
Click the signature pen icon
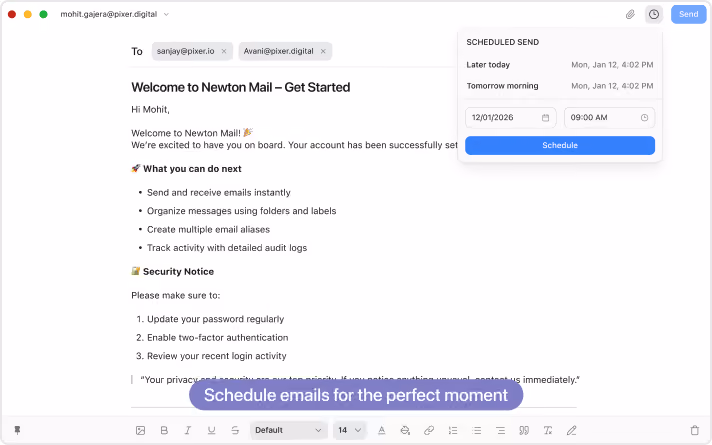(x=571, y=430)
